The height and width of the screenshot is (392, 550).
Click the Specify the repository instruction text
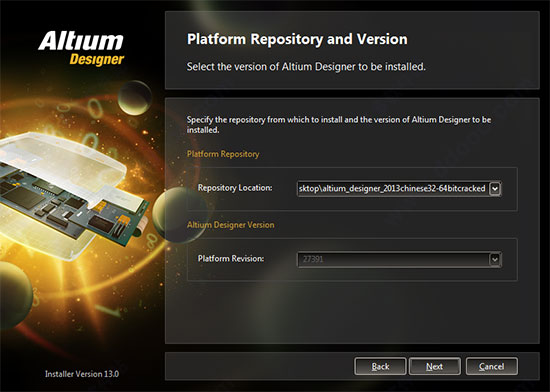coord(339,124)
